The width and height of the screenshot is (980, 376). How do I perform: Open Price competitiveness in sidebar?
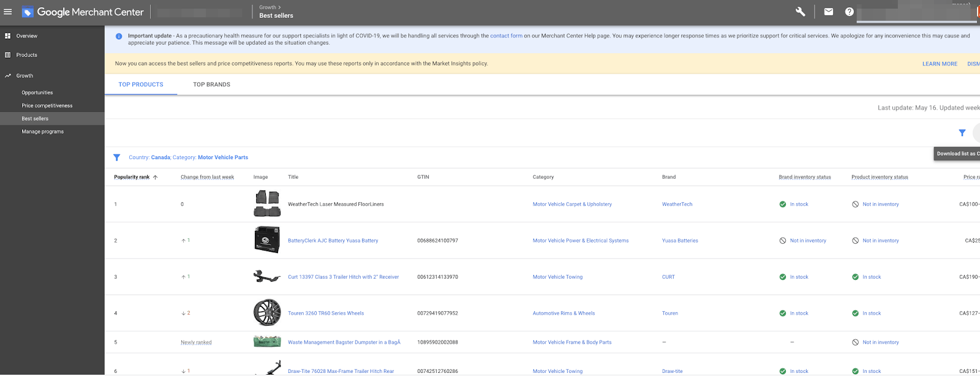pos(47,106)
